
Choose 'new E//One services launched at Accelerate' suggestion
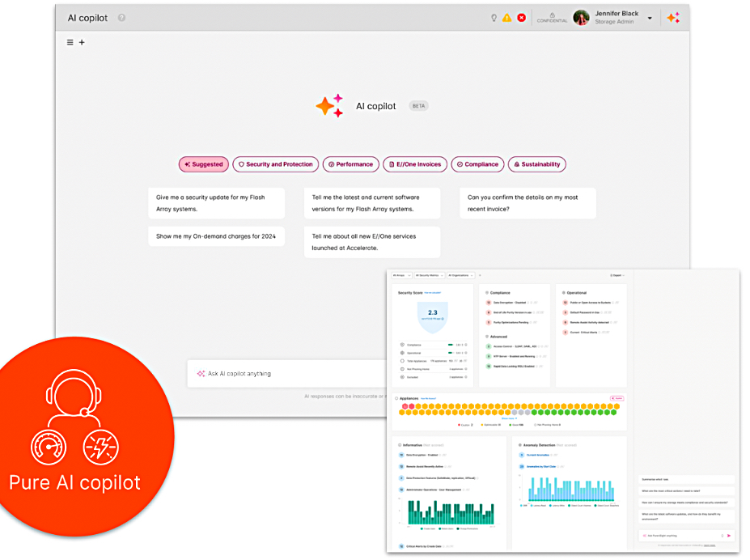[372, 242]
